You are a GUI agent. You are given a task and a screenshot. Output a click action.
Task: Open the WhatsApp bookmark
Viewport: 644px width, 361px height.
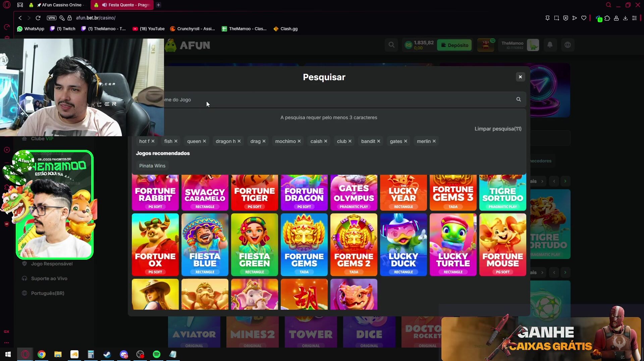(x=31, y=29)
